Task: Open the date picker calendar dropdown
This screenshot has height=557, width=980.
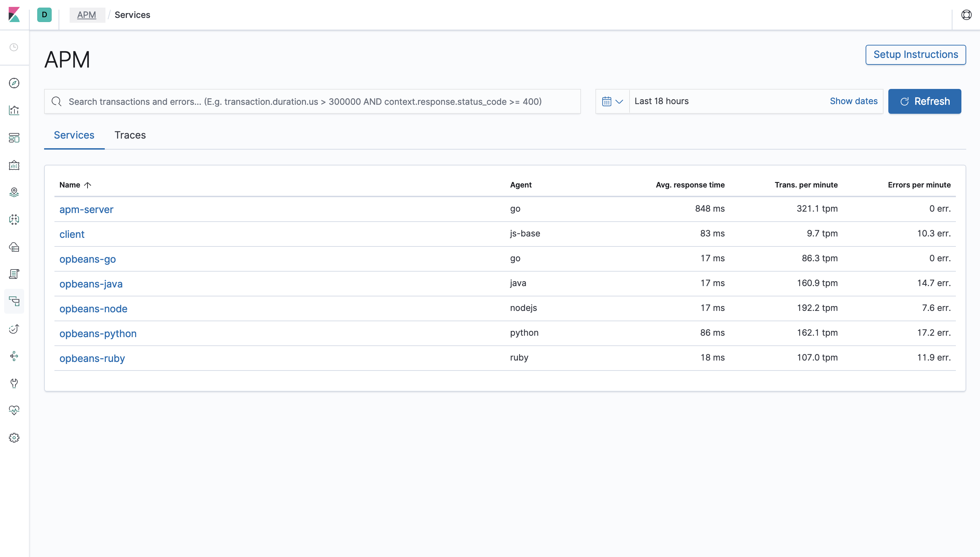Action: 612,101
